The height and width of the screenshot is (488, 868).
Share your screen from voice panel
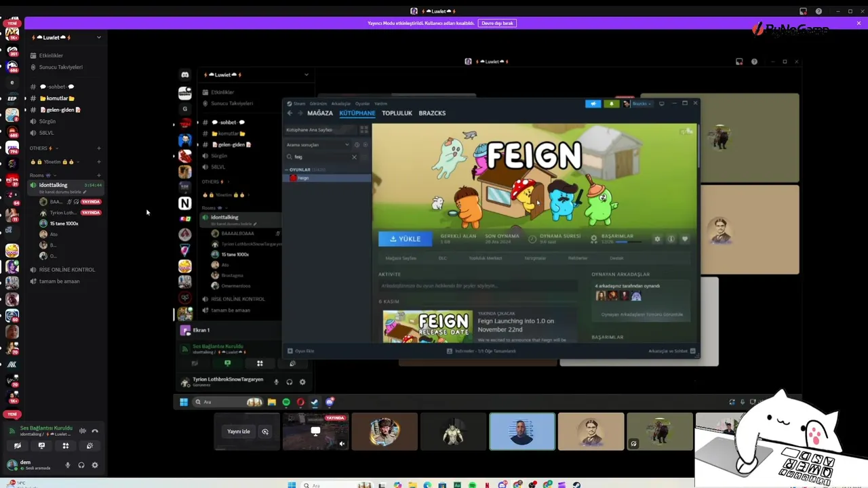[41, 446]
